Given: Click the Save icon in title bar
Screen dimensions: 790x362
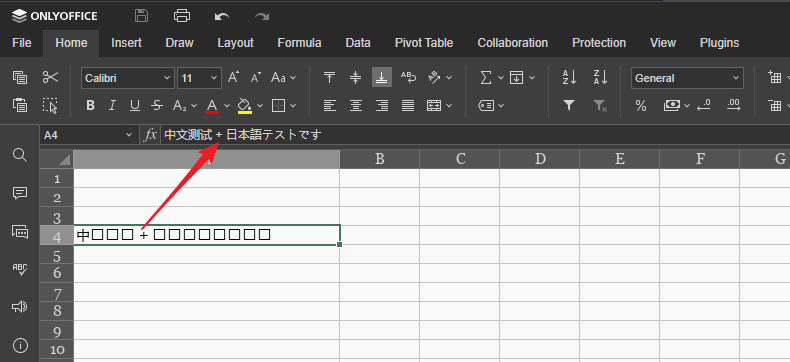Looking at the screenshot, I should (x=142, y=16).
